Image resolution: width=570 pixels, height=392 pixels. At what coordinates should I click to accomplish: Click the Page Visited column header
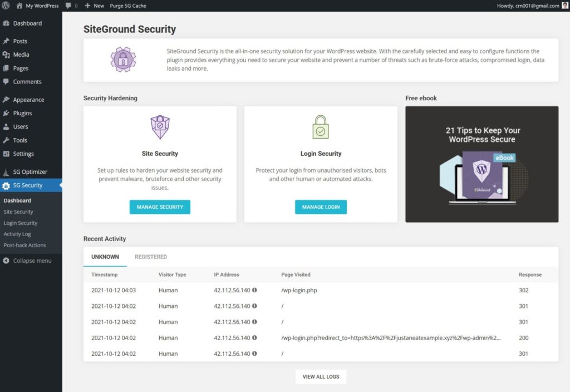(296, 275)
